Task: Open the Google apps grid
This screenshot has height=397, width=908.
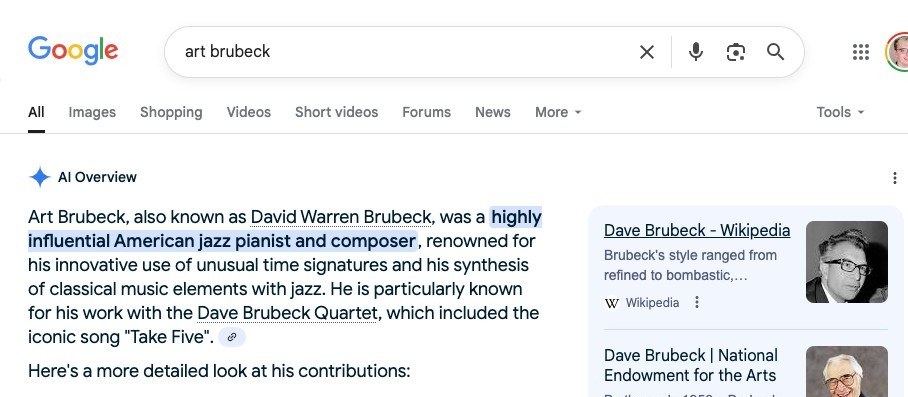Action: pos(861,52)
